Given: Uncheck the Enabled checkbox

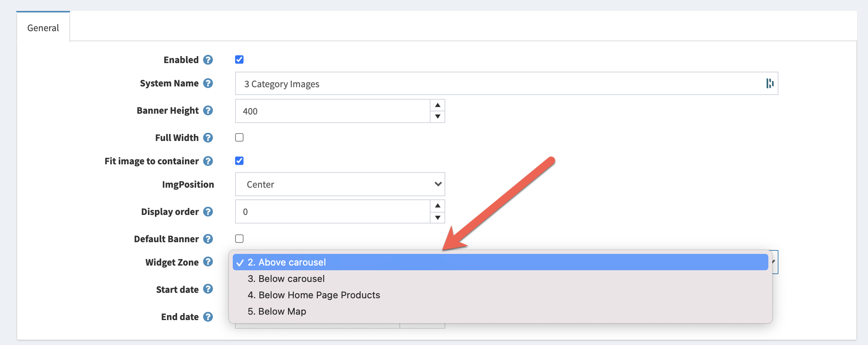Looking at the screenshot, I should tap(239, 60).
